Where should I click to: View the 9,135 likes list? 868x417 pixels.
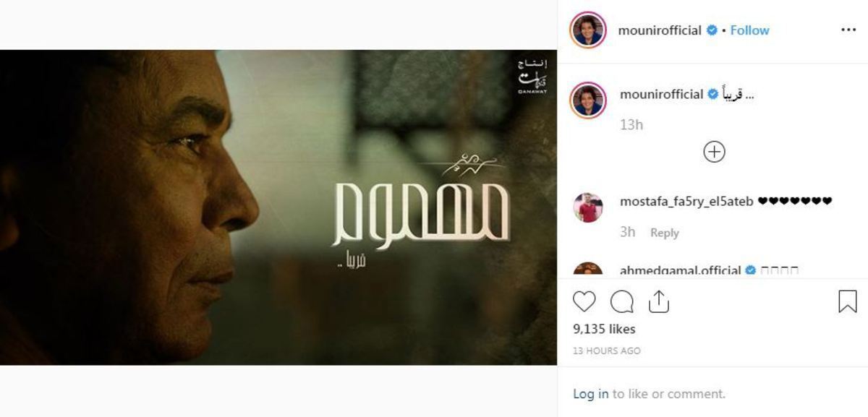[x=604, y=329]
